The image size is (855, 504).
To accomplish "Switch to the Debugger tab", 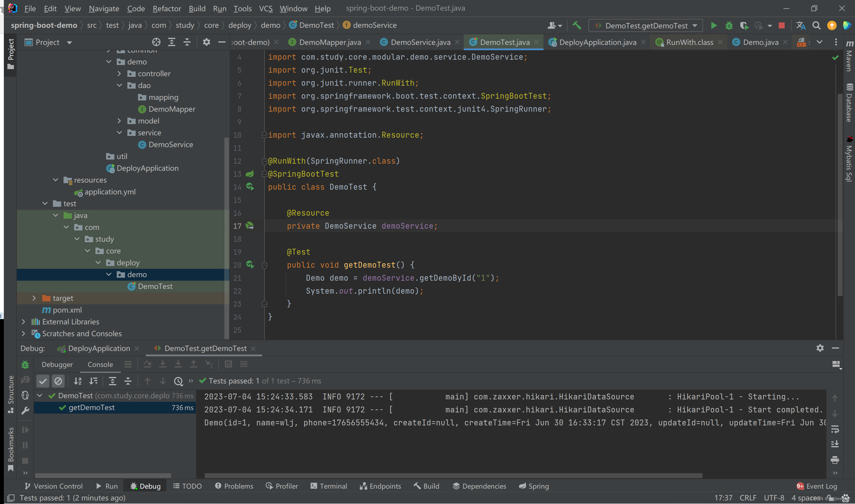I will [57, 365].
